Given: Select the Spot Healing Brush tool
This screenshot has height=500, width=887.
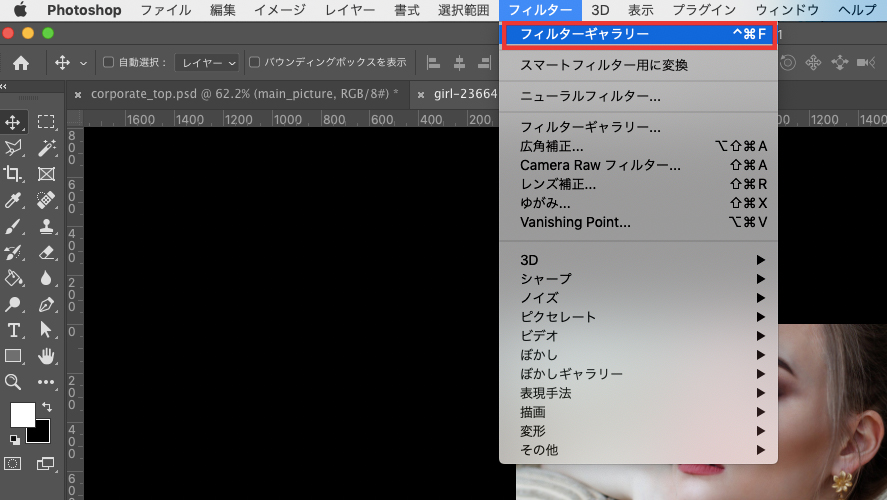Looking at the screenshot, I should coord(46,200).
